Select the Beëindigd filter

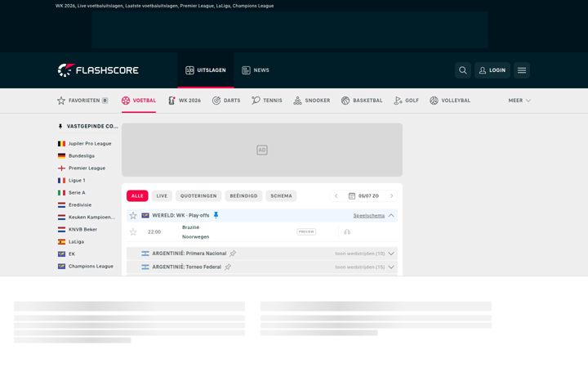tap(243, 195)
